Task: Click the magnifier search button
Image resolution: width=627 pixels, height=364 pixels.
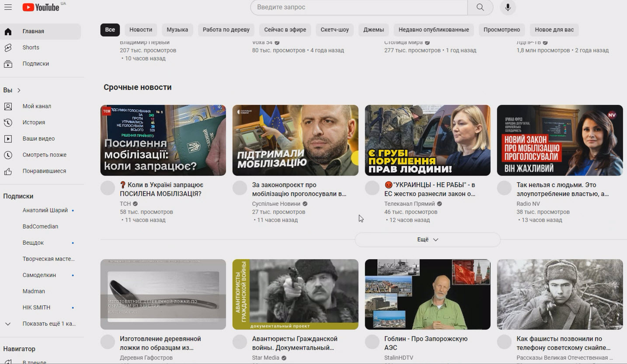Action: pos(480,7)
